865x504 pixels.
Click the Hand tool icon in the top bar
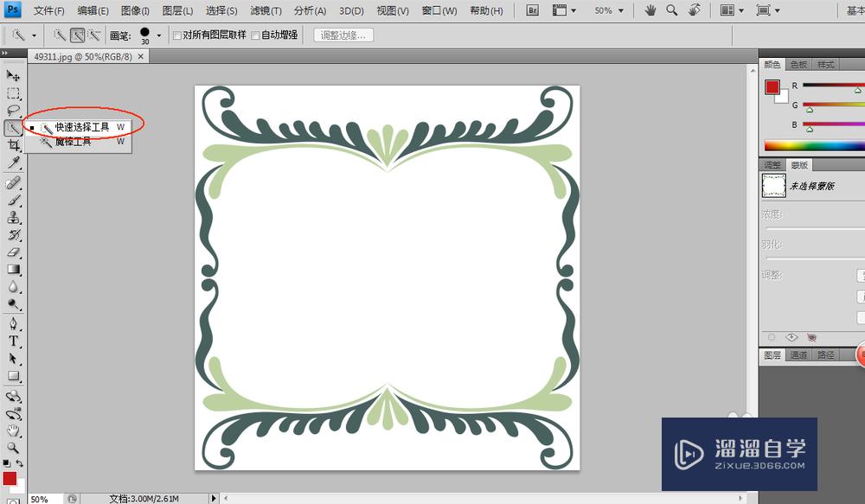(650, 10)
